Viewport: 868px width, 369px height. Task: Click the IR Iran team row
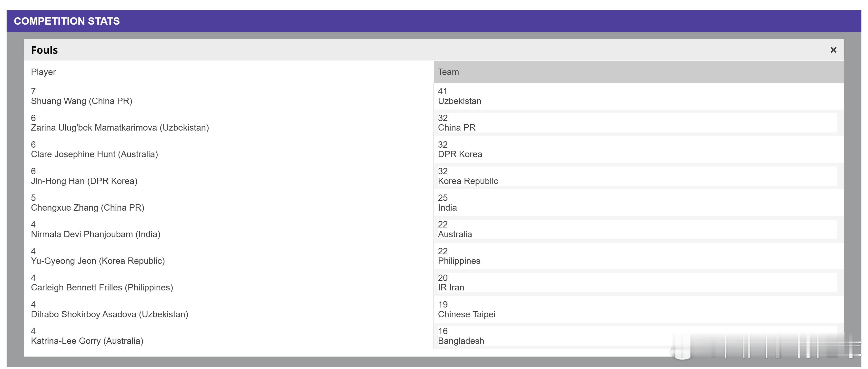pyautogui.click(x=451, y=287)
